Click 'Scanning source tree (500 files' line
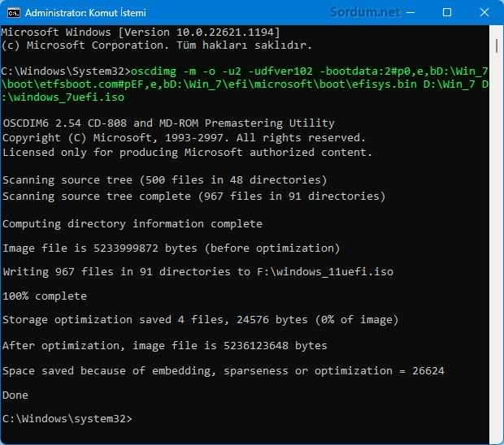Image resolution: width=504 pixels, height=445 pixels. point(164,179)
